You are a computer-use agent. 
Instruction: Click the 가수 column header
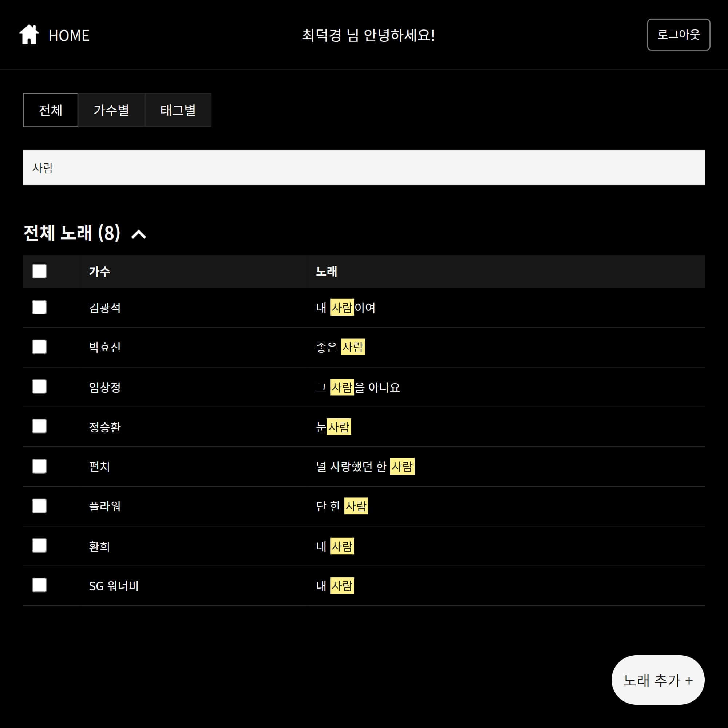click(99, 272)
